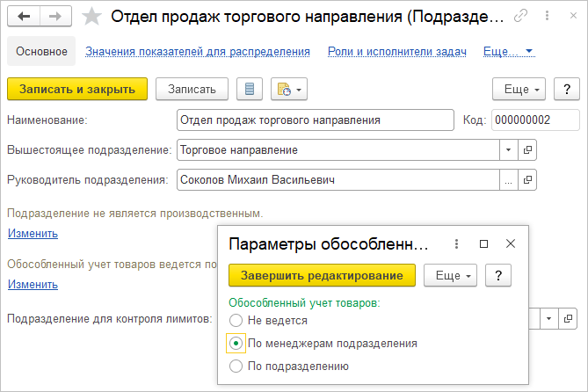
Task: Click the "Завершить редактирование" button
Action: [x=322, y=276]
